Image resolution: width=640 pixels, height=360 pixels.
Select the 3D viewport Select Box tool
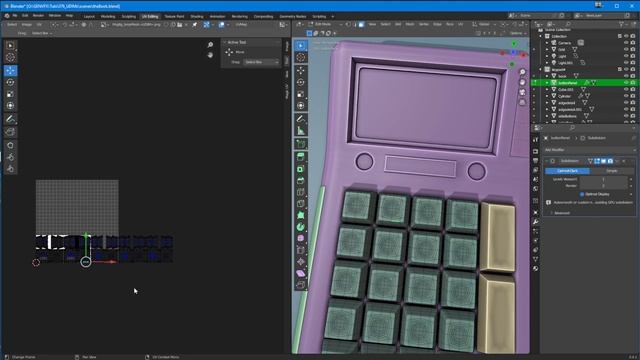(301, 46)
